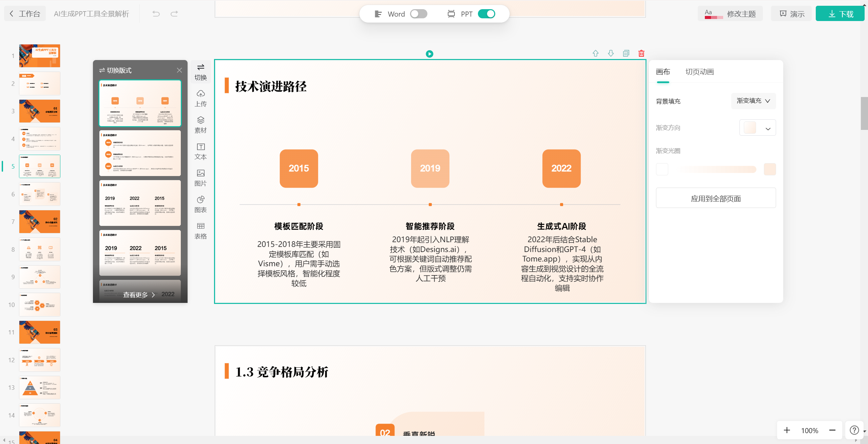This screenshot has width=868, height=444.
Task: Move slide down with the down arrow icon
Action: pos(611,53)
